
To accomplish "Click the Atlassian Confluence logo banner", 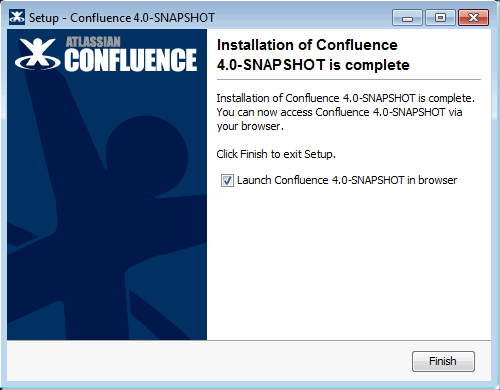I will tap(106, 55).
